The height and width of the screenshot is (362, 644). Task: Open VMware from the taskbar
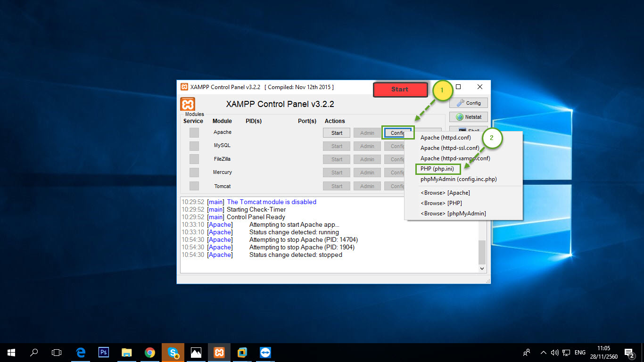[x=242, y=352]
